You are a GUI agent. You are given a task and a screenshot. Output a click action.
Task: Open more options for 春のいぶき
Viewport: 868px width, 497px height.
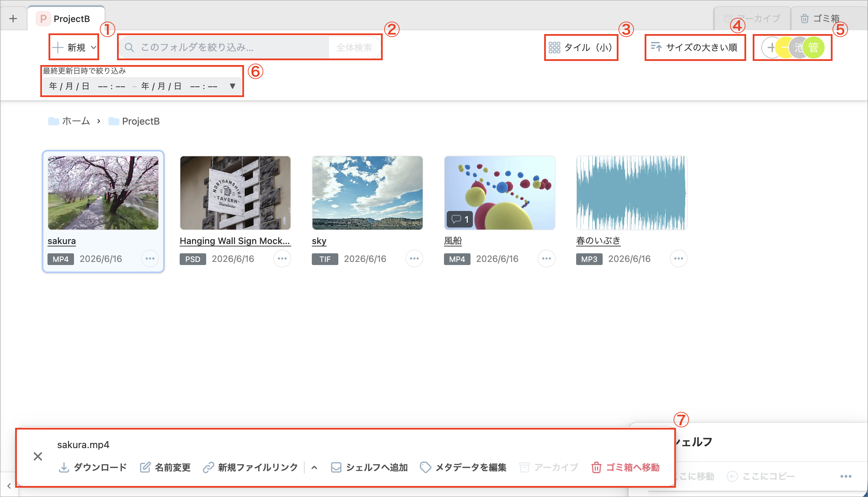pyautogui.click(x=679, y=258)
